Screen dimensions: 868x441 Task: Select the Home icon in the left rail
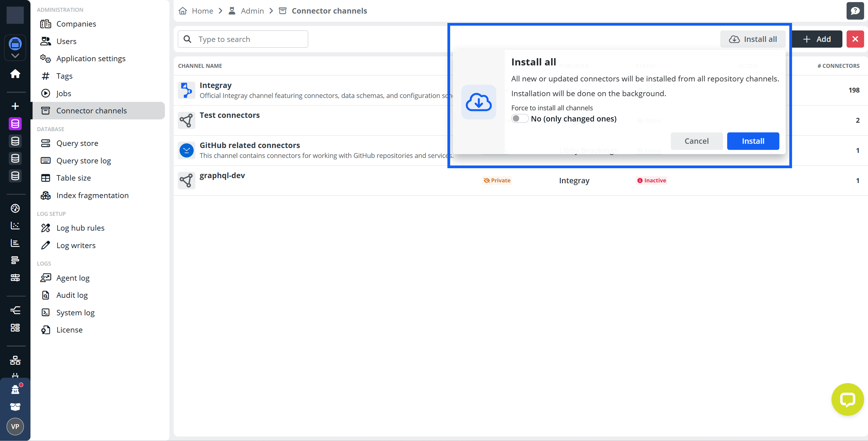click(15, 74)
